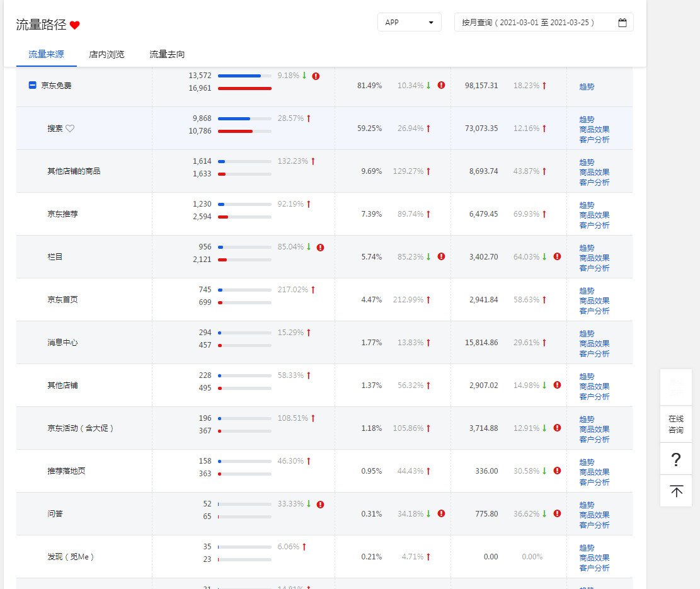The height and width of the screenshot is (589, 700).
Task: Open 商品效果 for 消息中心 row
Action: coord(594,343)
